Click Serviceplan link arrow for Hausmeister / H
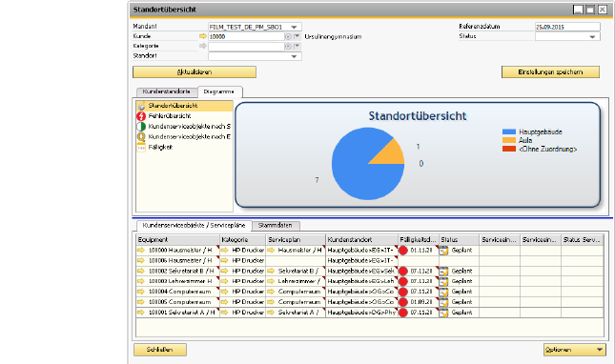Viewport: 615px width, 364px height. (x=271, y=250)
